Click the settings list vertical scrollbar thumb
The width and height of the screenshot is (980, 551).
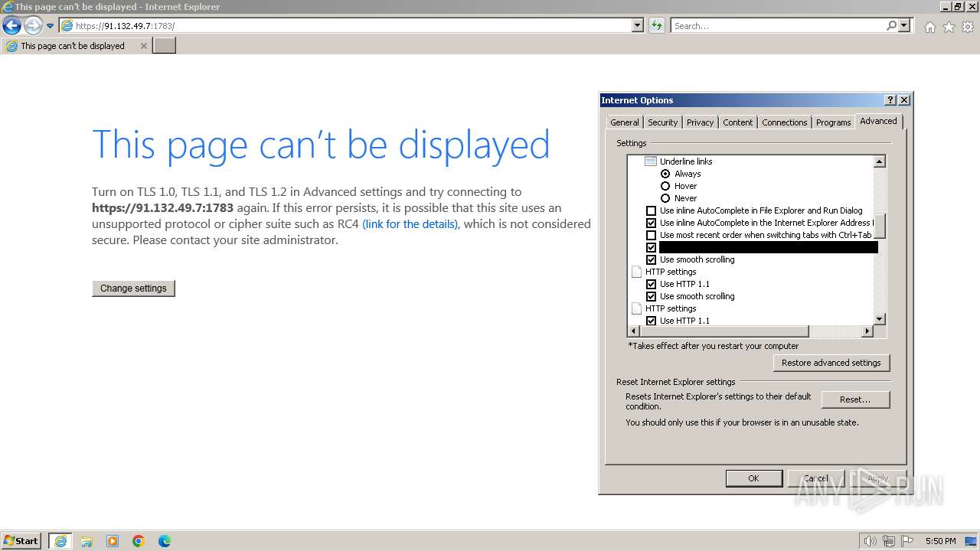point(879,226)
